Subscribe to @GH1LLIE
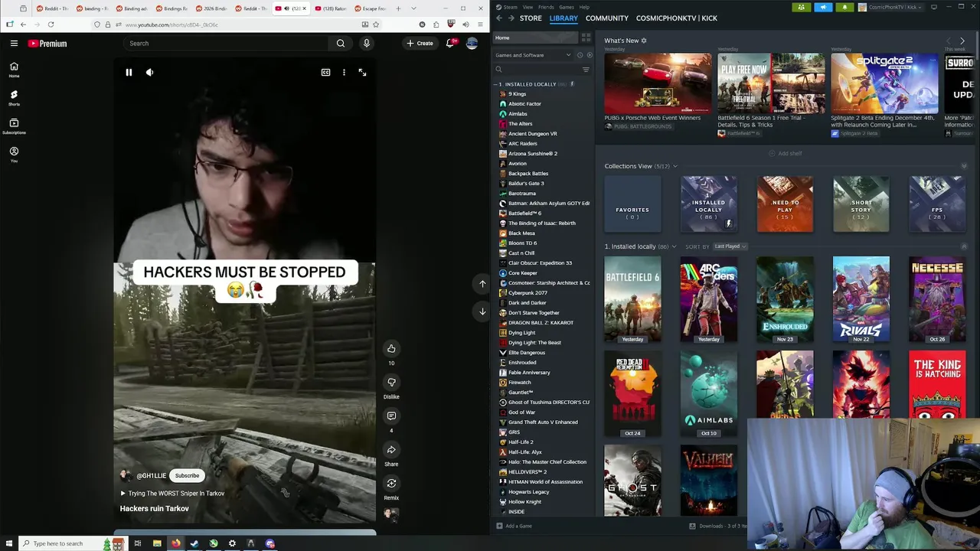This screenshot has height=551, width=980. (187, 475)
